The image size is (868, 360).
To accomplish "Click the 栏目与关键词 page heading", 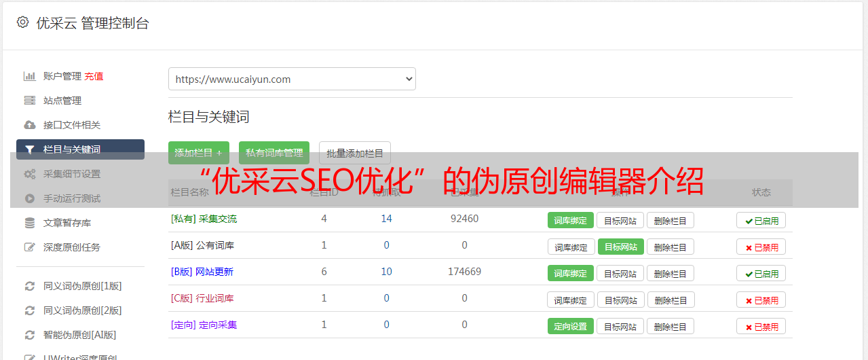I will 209,117.
